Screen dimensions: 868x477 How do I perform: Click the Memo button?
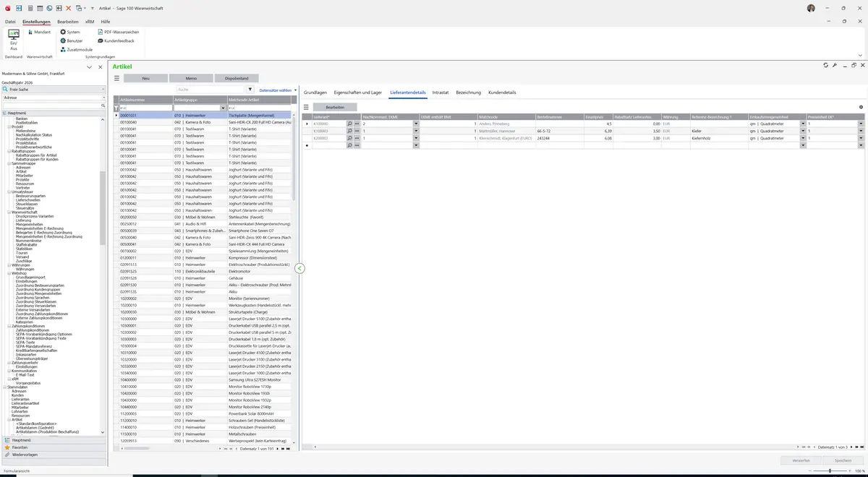tap(191, 78)
